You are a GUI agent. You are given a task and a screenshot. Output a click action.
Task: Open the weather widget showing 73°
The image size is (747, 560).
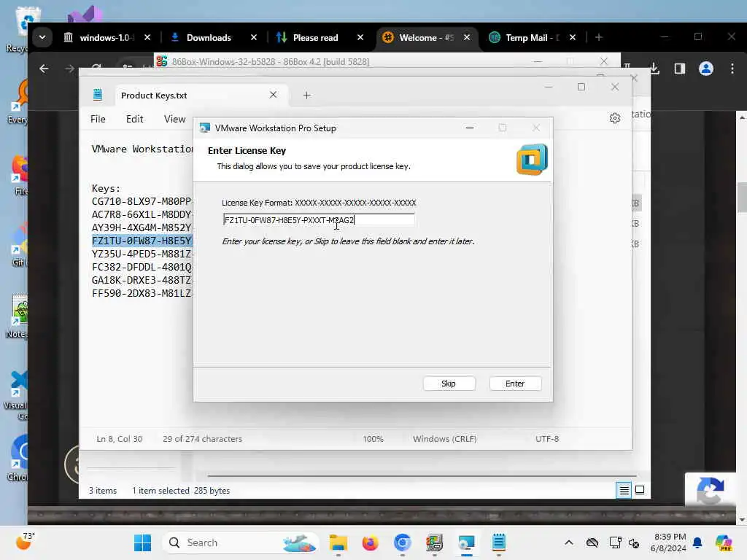25,541
